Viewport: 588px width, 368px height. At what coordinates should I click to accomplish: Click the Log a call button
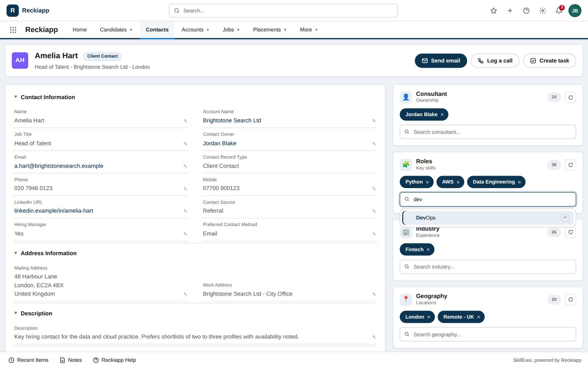495,61
